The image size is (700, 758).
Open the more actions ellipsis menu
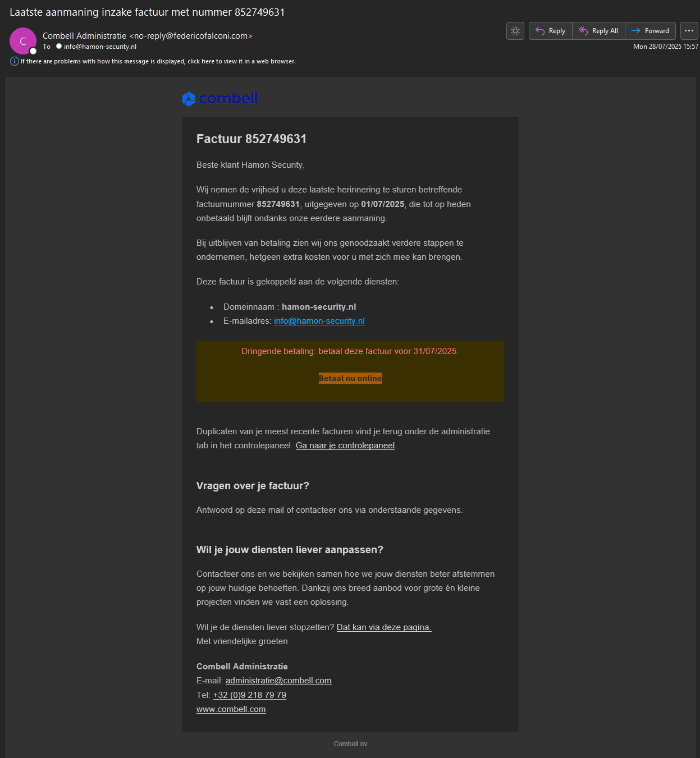pyautogui.click(x=689, y=31)
